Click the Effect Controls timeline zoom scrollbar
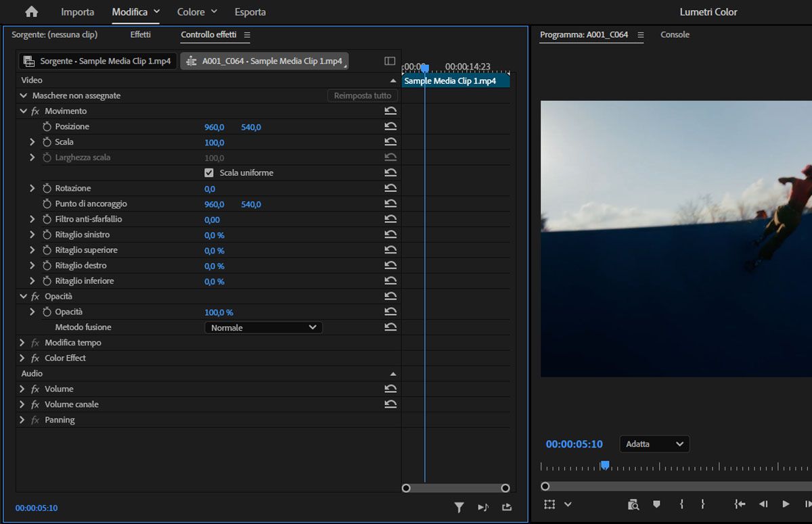The height and width of the screenshot is (524, 812). (x=455, y=488)
